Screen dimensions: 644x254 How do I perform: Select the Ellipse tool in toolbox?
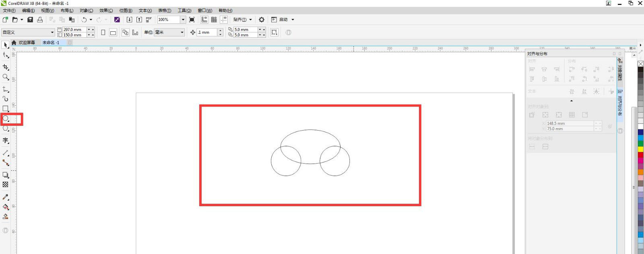pyautogui.click(x=6, y=119)
